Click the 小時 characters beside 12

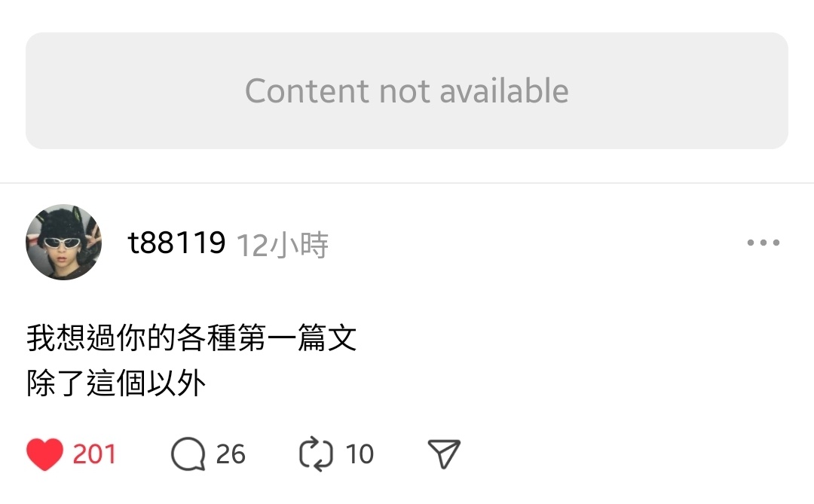click(298, 245)
